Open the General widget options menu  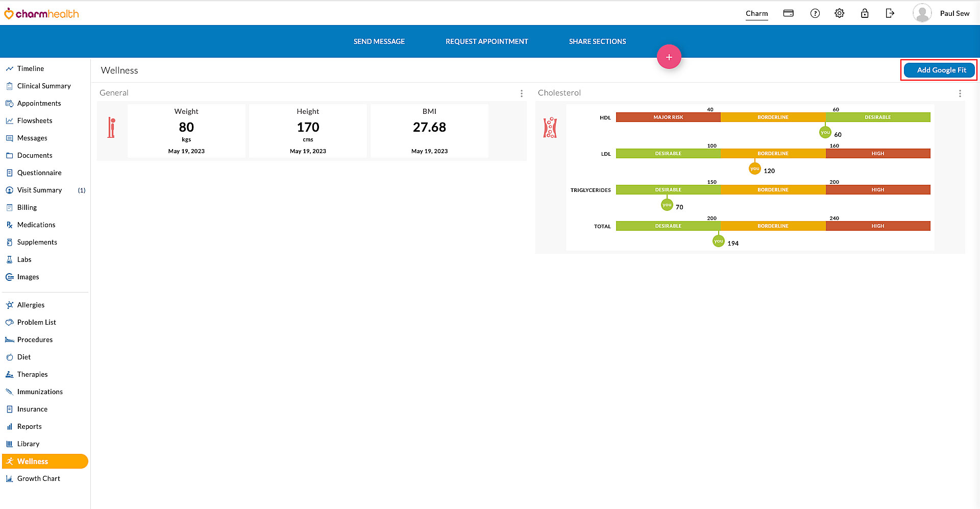point(521,93)
